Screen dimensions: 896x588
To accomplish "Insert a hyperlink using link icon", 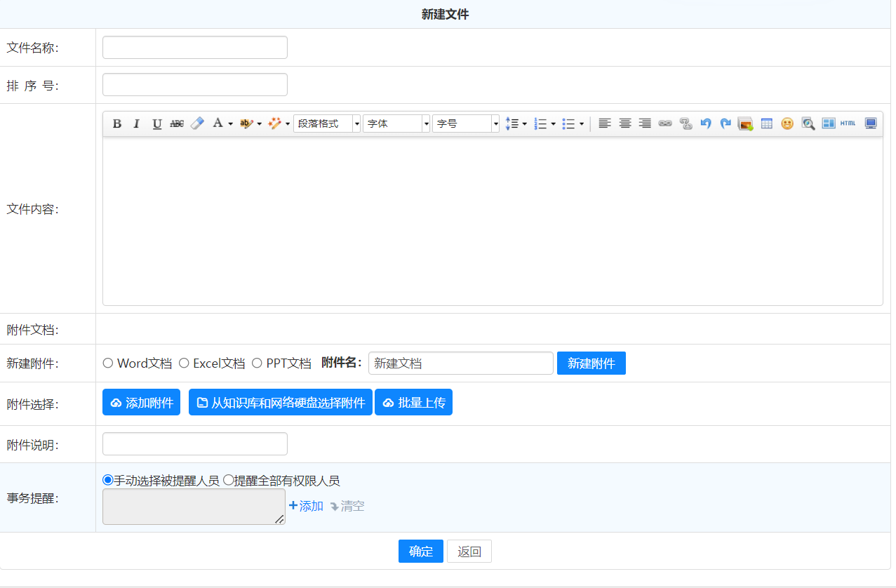I will pos(665,123).
